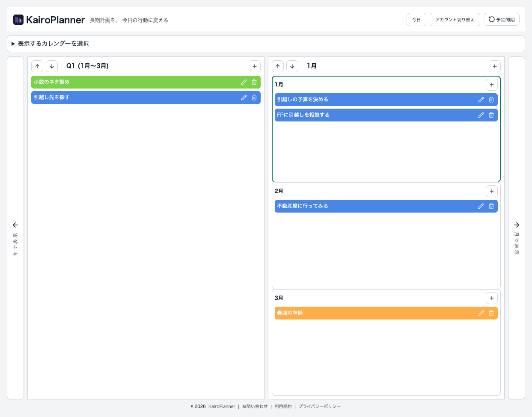This screenshot has height=417, width=532.
Task: Open month view using 月で表示 arrow
Action: pyautogui.click(x=517, y=225)
